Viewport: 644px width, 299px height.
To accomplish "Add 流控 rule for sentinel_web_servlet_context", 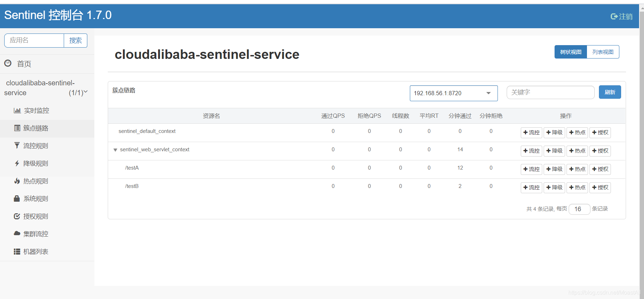I will click(531, 151).
